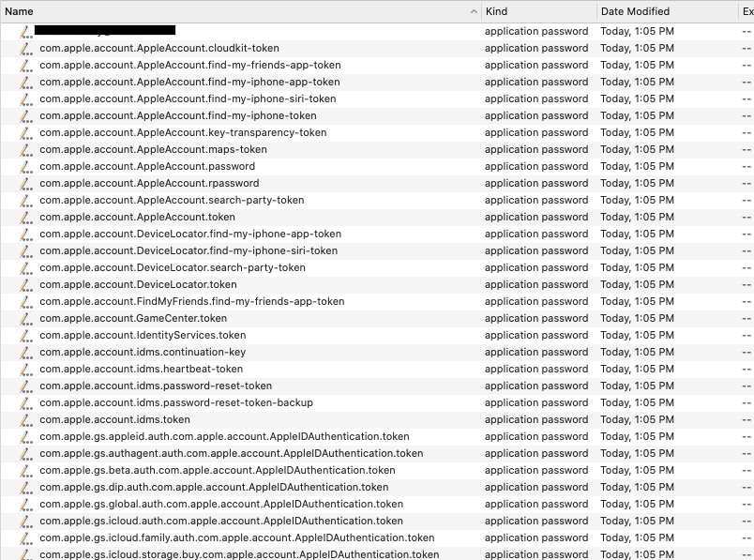Click the icon beside gs.icloud.family.auth AppleIDAuthentication.token

tap(26, 537)
